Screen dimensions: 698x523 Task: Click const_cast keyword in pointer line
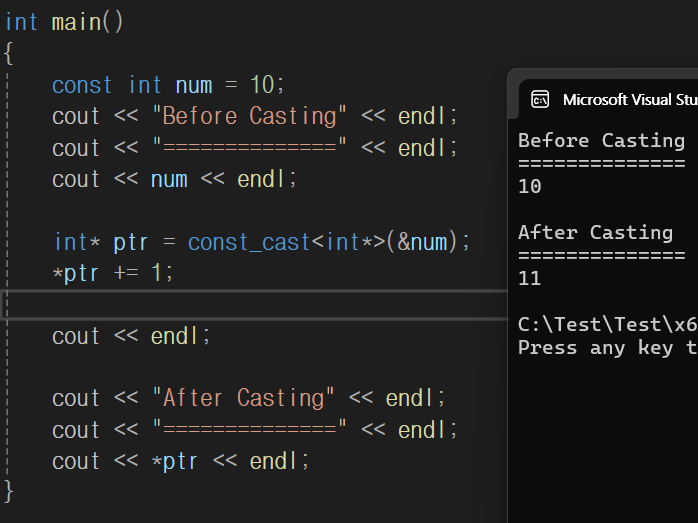[248, 243]
